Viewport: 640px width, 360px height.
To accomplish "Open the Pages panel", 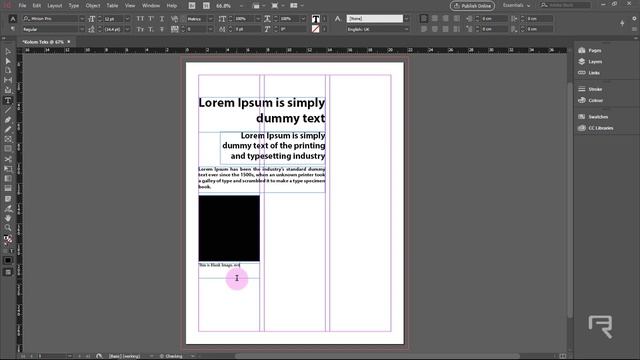I will point(590,50).
